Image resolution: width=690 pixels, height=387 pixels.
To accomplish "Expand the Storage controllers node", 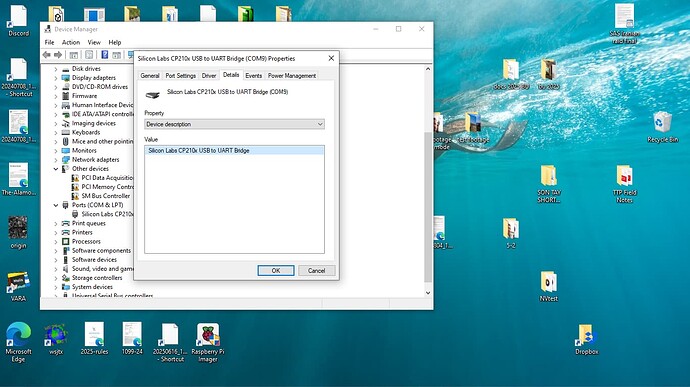I will point(56,278).
